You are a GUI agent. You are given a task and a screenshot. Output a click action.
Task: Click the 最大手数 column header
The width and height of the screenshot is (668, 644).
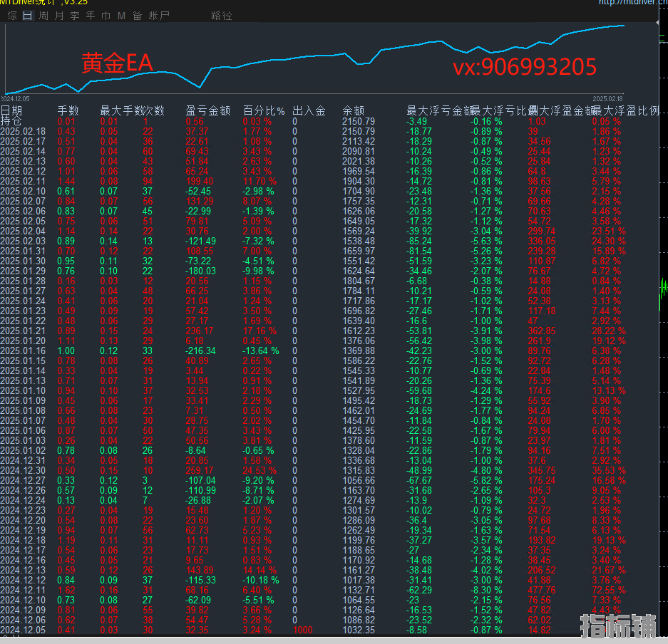click(x=121, y=110)
